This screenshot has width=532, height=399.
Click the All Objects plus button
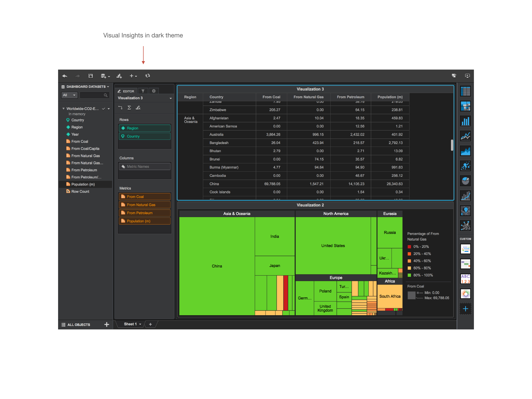tap(107, 324)
